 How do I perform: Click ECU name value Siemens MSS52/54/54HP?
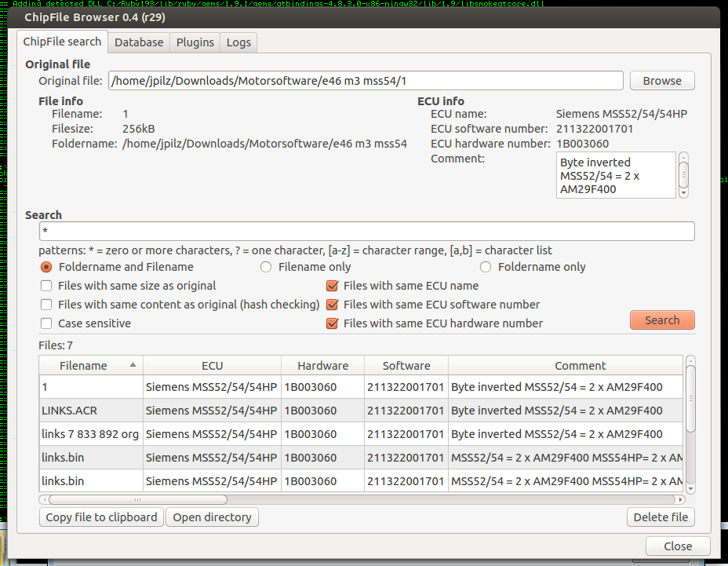pyautogui.click(x=621, y=114)
